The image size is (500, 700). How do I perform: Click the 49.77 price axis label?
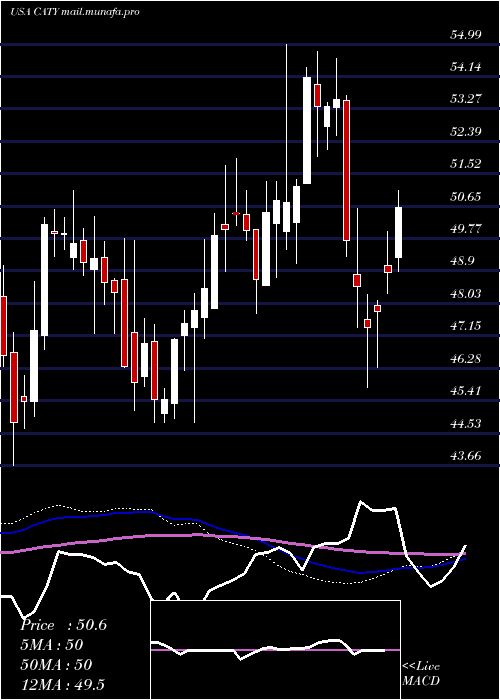point(466,229)
